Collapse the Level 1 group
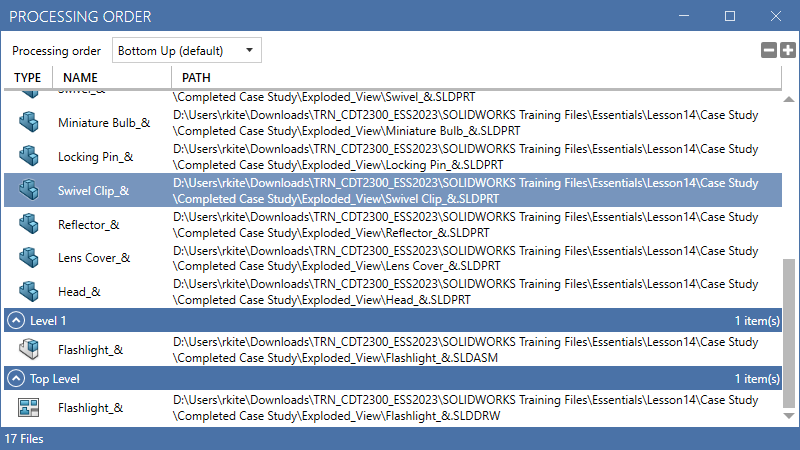 point(16,320)
